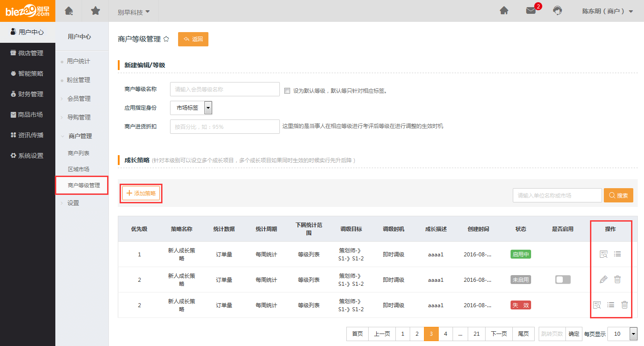Open the 市场标签 identity dropdown
The image size is (644, 346).
(x=191, y=108)
